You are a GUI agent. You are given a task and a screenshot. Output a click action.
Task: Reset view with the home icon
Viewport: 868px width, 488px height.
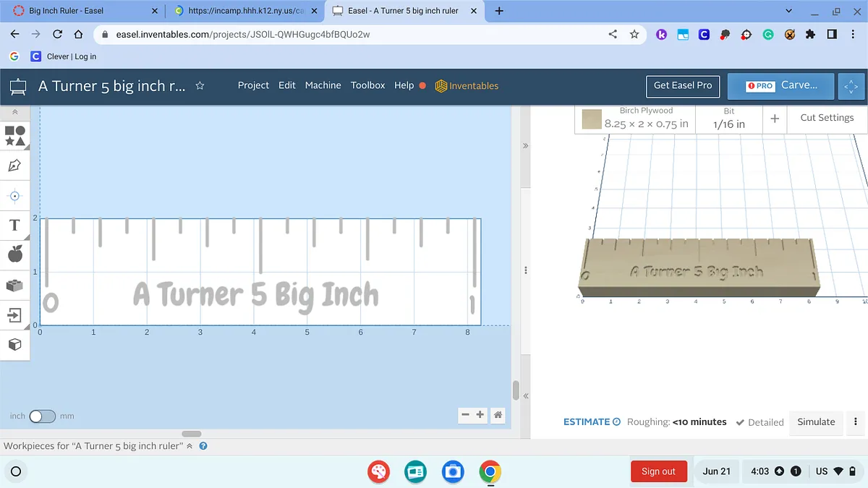(498, 415)
